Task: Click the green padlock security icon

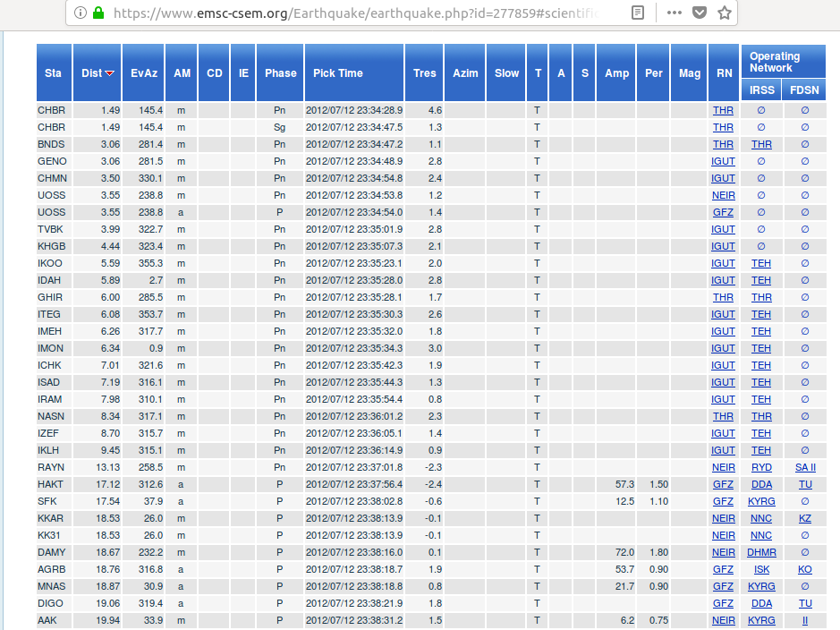Action: [x=98, y=13]
